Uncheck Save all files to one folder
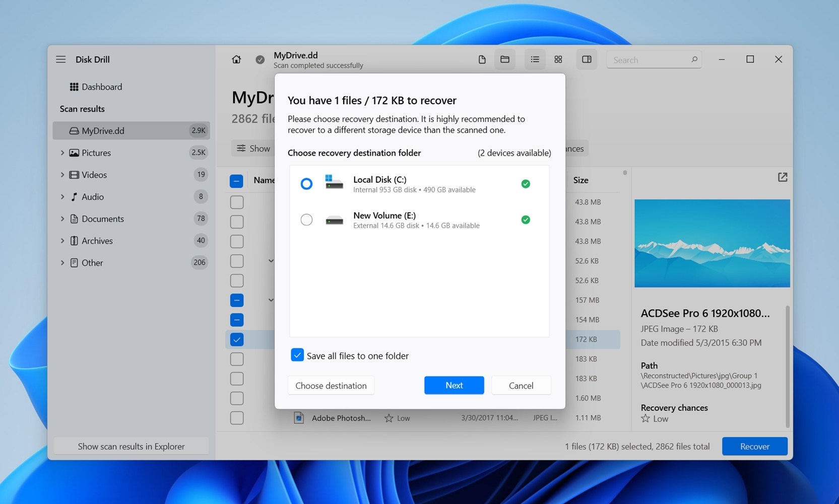 click(297, 355)
